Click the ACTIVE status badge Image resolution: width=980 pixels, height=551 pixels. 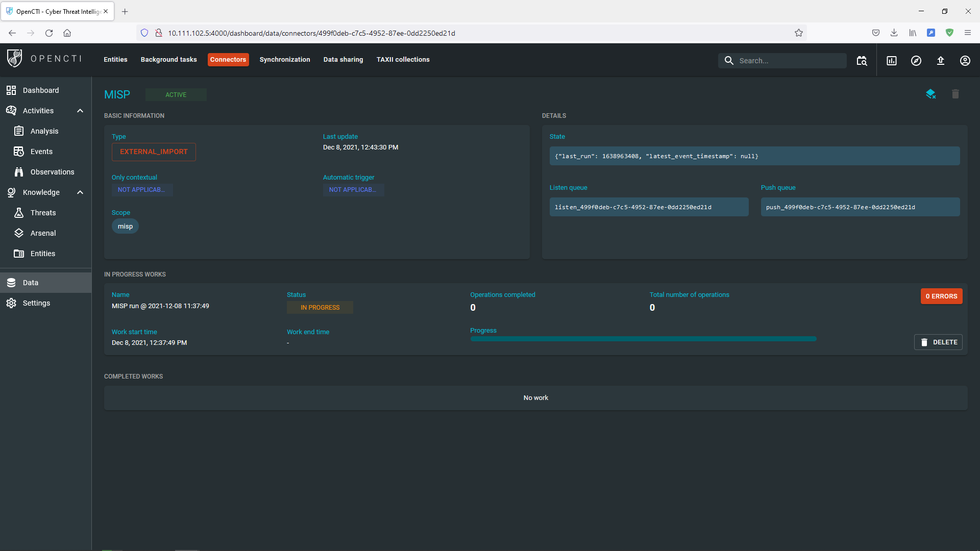click(176, 95)
